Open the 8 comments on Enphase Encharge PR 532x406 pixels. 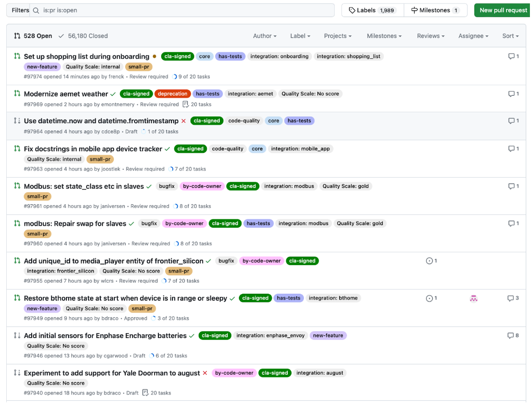pyautogui.click(x=513, y=335)
